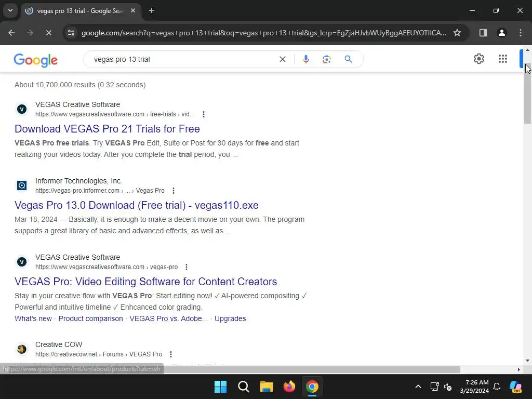Search by image with Google Lens
Viewport: 532px width, 399px height.
click(x=326, y=59)
